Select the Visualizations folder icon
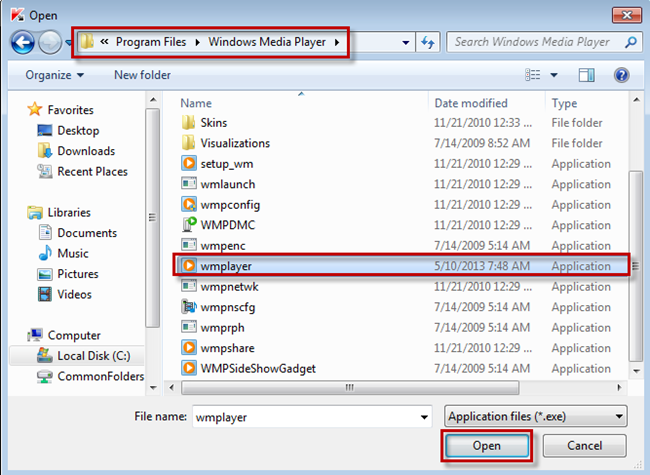Image resolution: width=650 pixels, height=475 pixels. click(x=188, y=143)
